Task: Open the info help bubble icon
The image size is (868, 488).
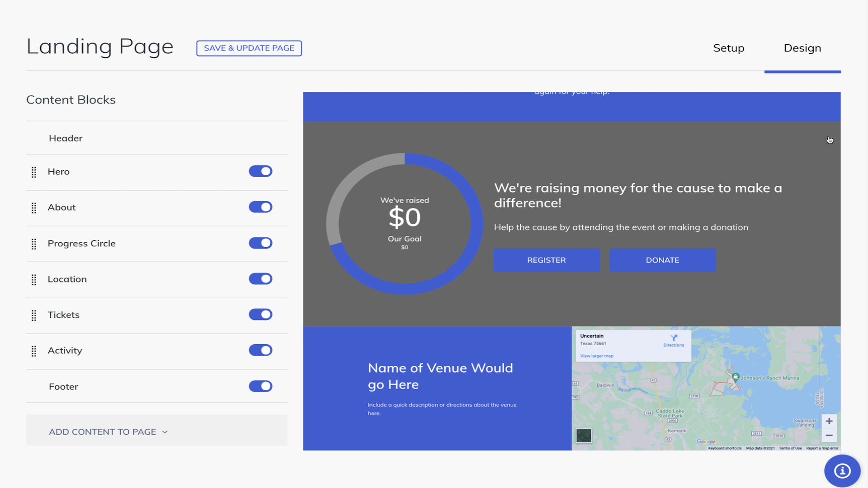Action: click(x=842, y=471)
